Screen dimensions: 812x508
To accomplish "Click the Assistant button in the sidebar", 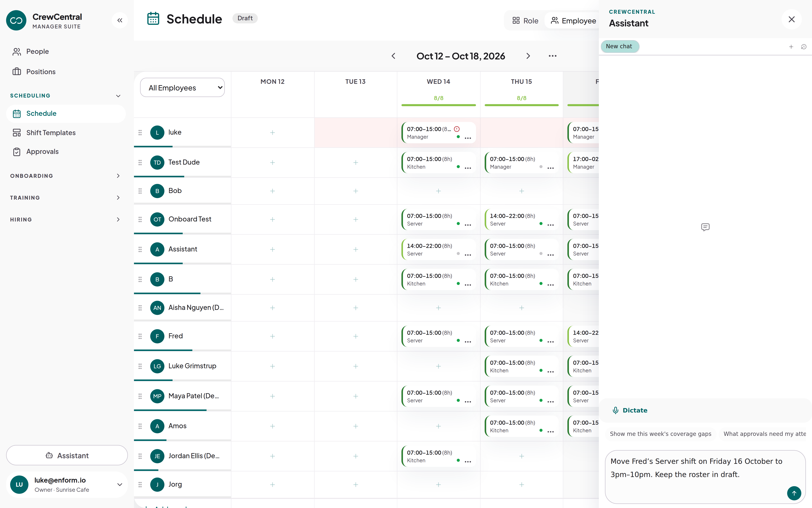I will pos(67,455).
